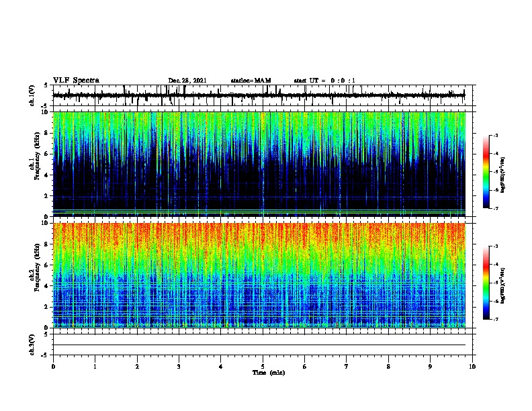Click the ch.1 colorbar log(PSD) unit label

click(502, 175)
